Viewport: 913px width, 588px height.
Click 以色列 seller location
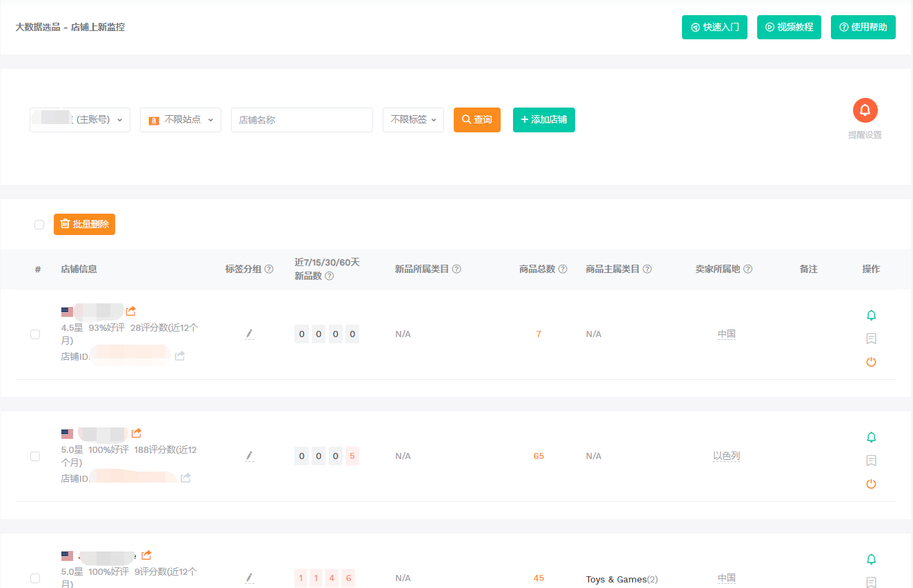[726, 456]
